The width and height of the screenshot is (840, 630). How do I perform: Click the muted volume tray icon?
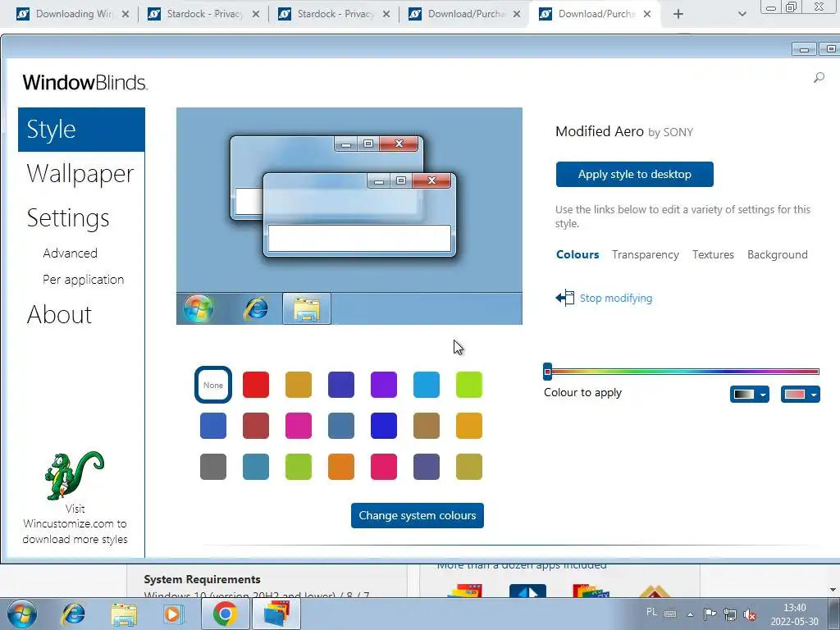click(x=750, y=614)
